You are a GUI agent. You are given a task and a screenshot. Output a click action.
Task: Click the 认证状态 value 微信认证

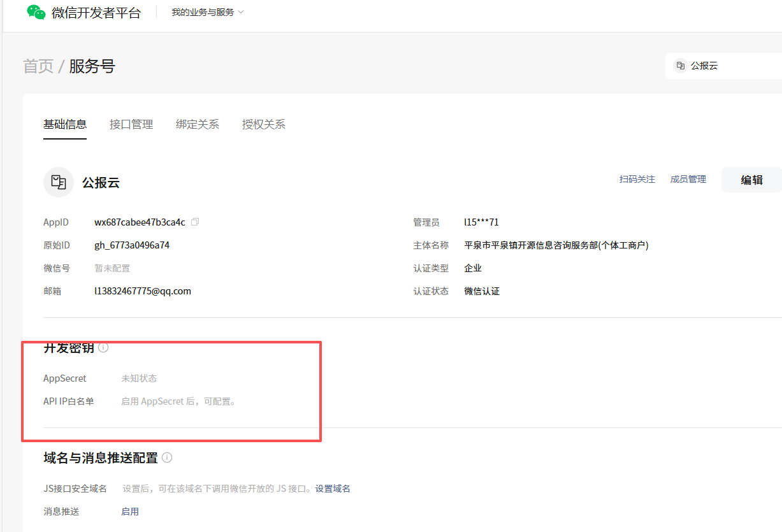click(x=482, y=291)
